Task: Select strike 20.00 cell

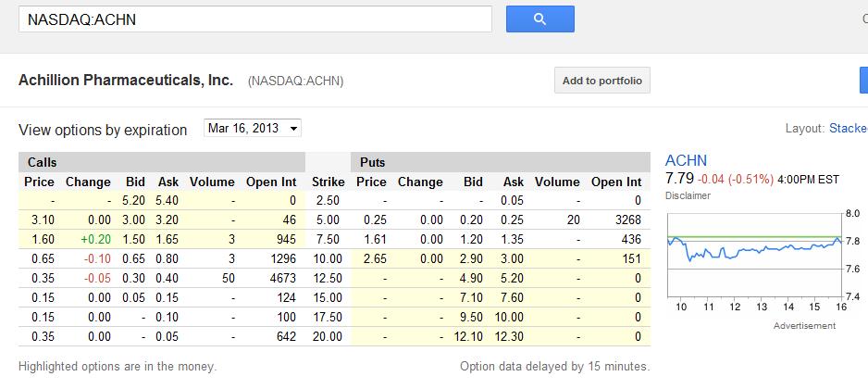Action: (328, 336)
